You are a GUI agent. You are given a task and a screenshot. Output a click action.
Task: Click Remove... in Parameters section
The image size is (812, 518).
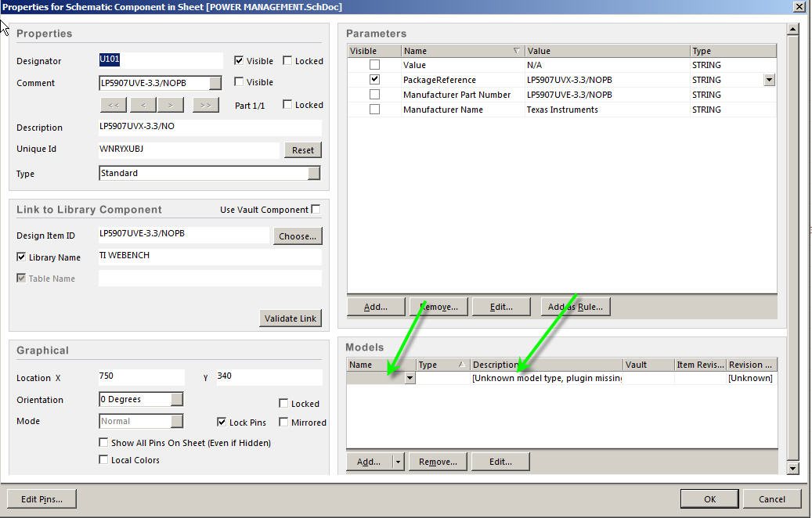[438, 307]
